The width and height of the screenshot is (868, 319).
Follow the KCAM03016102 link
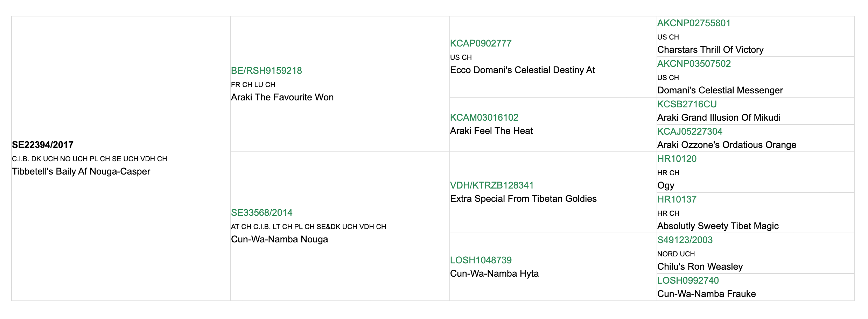(x=484, y=118)
